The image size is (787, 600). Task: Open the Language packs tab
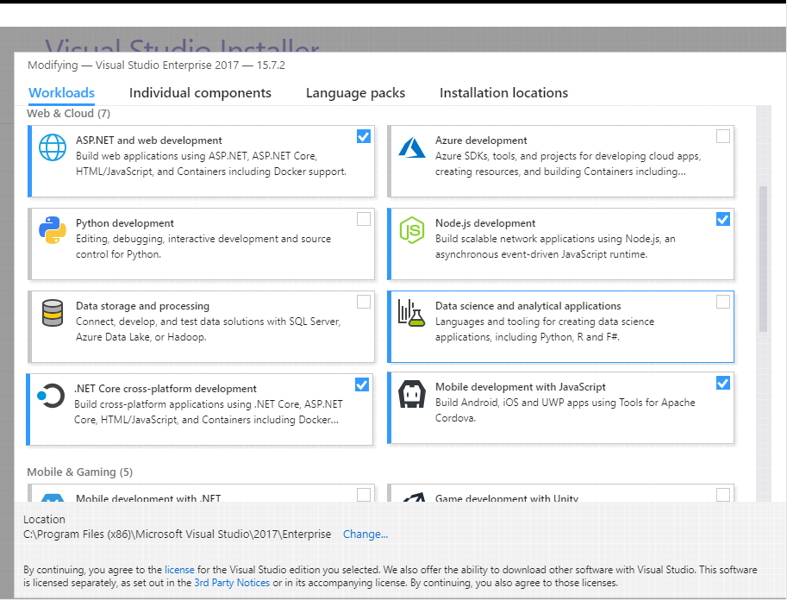pyautogui.click(x=355, y=93)
